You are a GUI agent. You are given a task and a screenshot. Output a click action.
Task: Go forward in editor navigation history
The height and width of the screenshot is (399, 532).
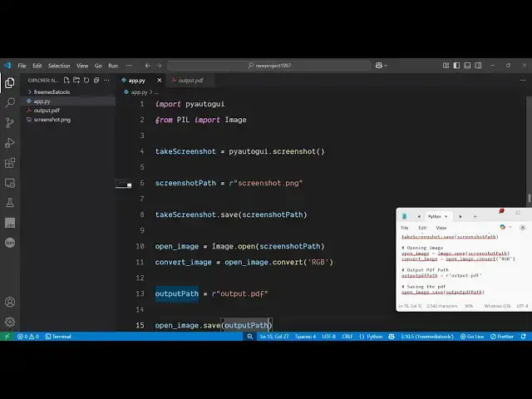point(159,66)
